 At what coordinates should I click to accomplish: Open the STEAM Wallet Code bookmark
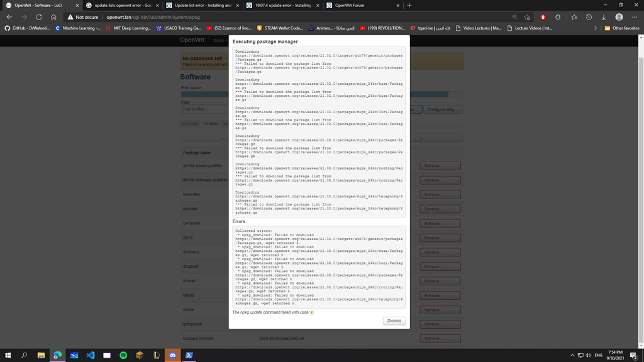(x=280, y=28)
